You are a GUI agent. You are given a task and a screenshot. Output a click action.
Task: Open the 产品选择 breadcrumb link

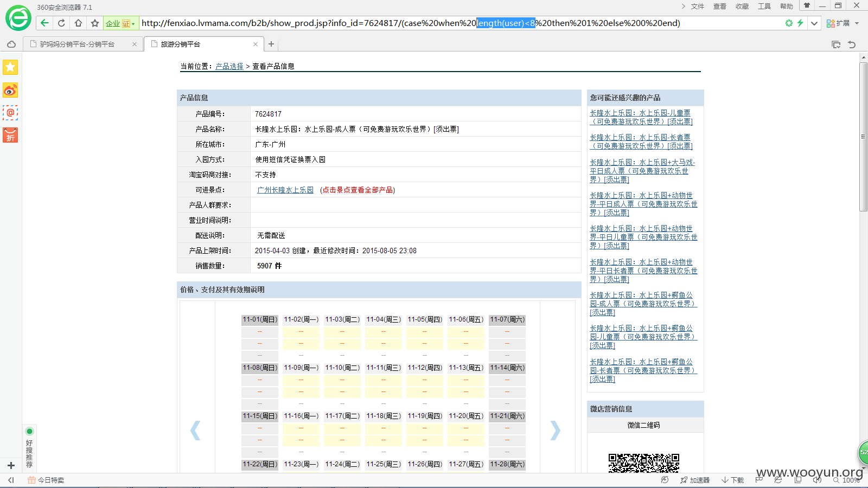pos(229,66)
